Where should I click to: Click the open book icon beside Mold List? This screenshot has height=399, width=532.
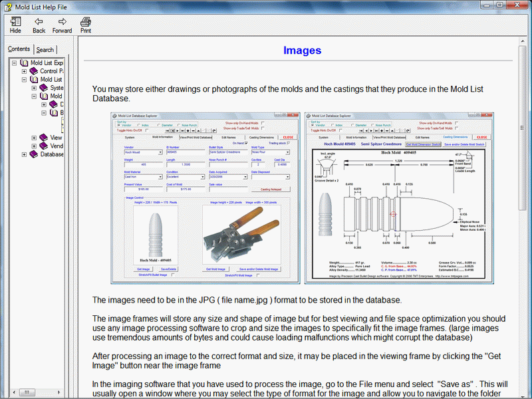pos(34,79)
